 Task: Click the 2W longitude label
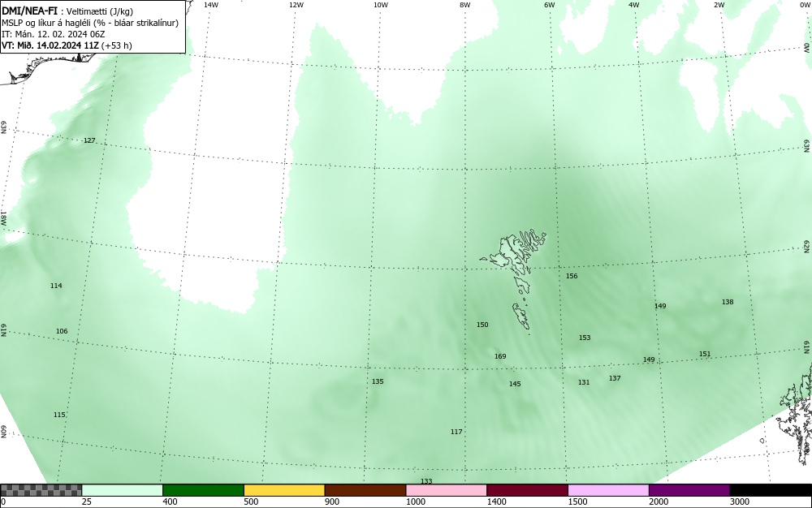pyautogui.click(x=719, y=5)
